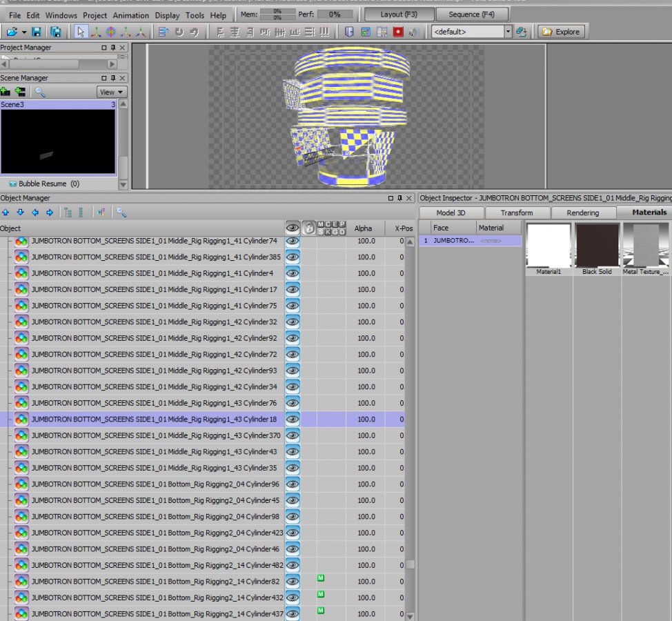Image resolution: width=672 pixels, height=621 pixels.
Task: Click the magnifier search icon in Object Manager
Action: coord(121,213)
